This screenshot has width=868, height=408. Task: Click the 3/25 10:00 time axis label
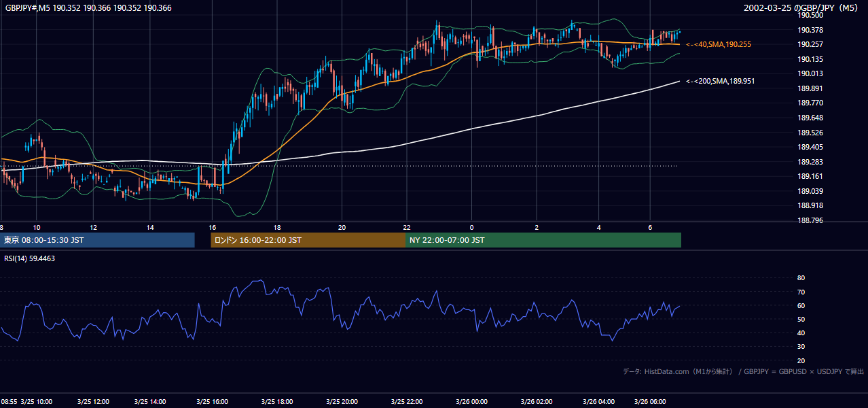[37, 401]
